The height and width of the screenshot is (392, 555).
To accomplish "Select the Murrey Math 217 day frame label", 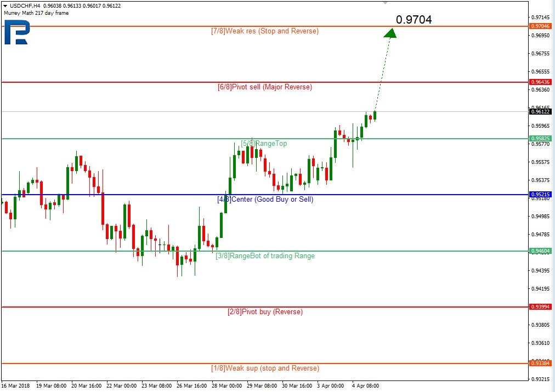I will pos(36,13).
